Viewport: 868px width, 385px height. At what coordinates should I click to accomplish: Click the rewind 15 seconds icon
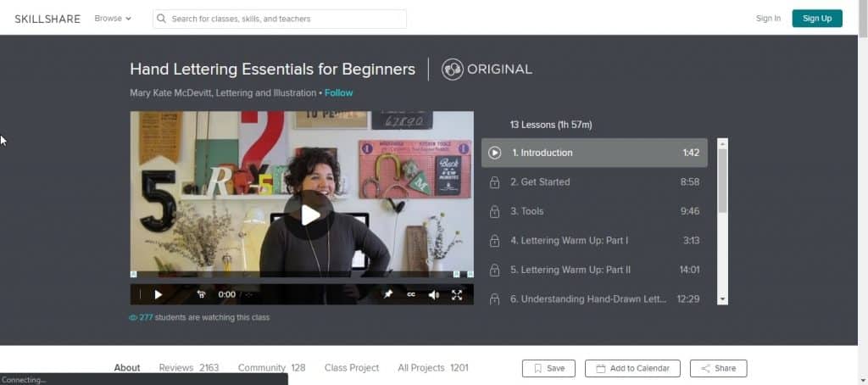pyautogui.click(x=202, y=295)
